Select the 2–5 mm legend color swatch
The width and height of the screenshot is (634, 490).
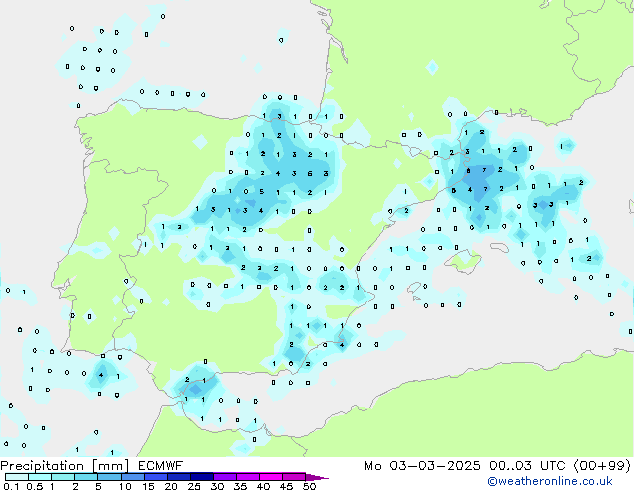(86, 477)
